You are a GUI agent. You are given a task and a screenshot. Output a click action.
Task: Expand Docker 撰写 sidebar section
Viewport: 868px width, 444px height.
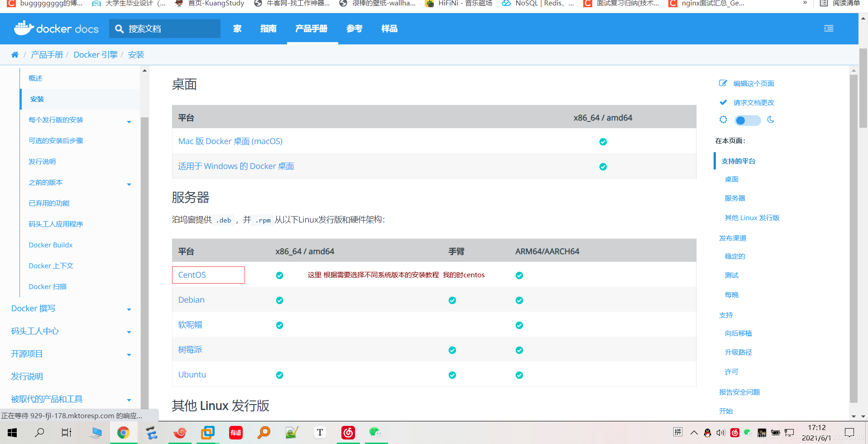(x=129, y=309)
